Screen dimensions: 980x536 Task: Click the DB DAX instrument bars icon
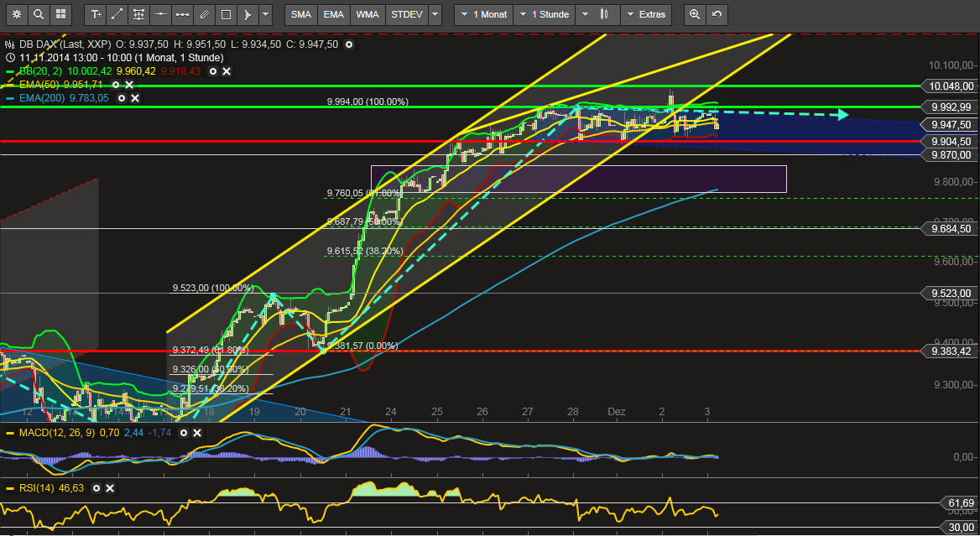[9, 44]
